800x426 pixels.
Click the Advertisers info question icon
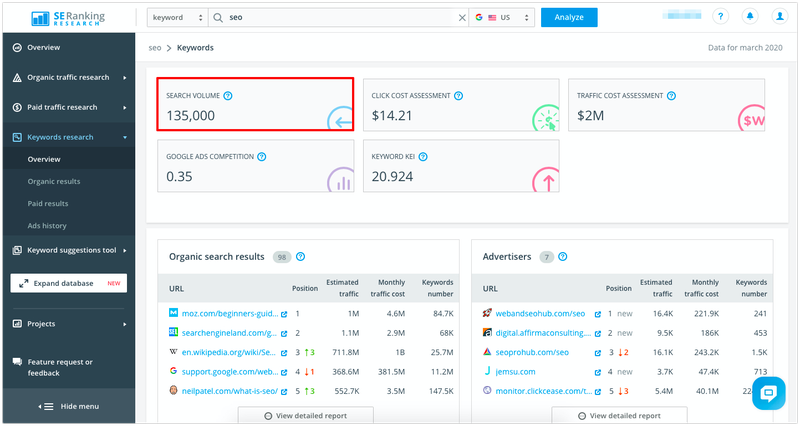563,257
